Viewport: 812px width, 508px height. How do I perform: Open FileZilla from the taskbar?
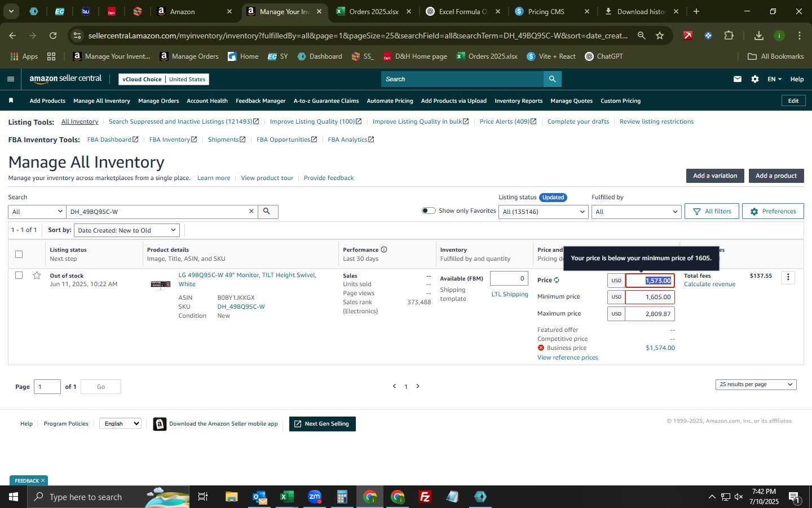pos(425,497)
